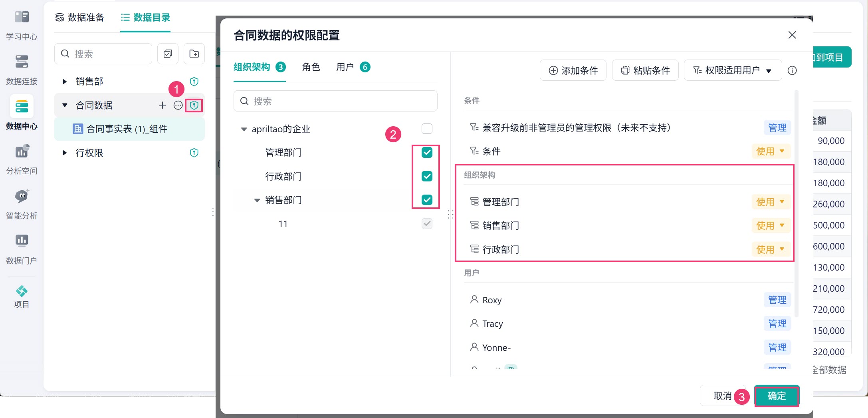Open the more options icon on 合同数据
The image size is (868, 418).
pyautogui.click(x=178, y=105)
